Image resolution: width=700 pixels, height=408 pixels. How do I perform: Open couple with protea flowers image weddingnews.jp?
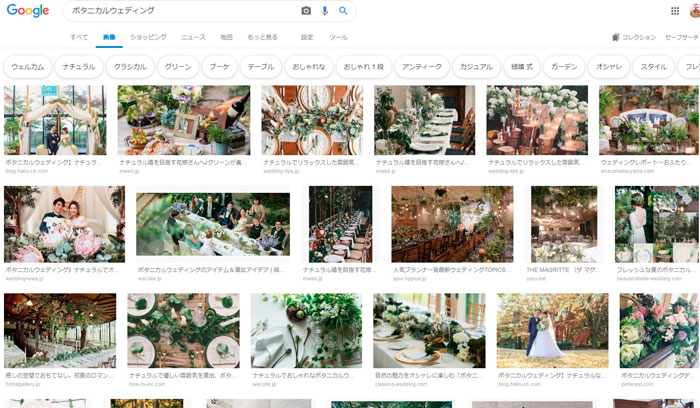coord(64,224)
